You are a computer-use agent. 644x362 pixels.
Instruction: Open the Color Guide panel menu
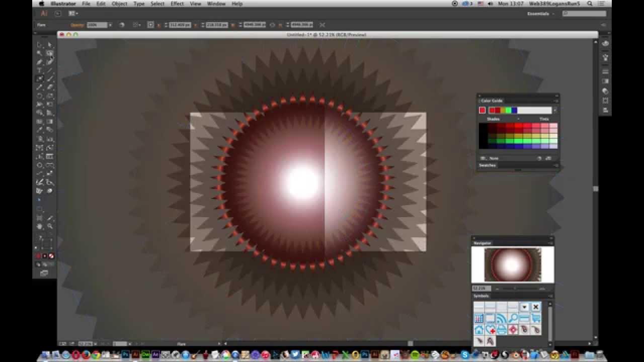pos(556,101)
